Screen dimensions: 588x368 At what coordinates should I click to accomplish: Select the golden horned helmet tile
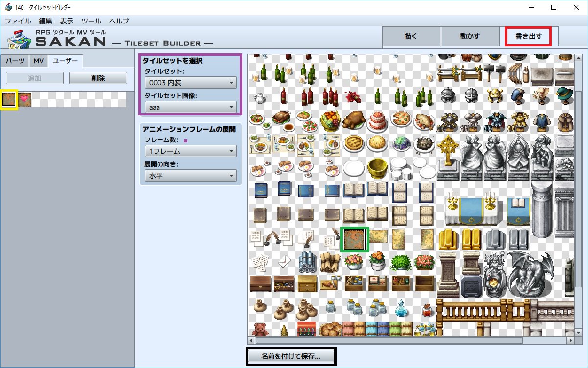coord(495,94)
